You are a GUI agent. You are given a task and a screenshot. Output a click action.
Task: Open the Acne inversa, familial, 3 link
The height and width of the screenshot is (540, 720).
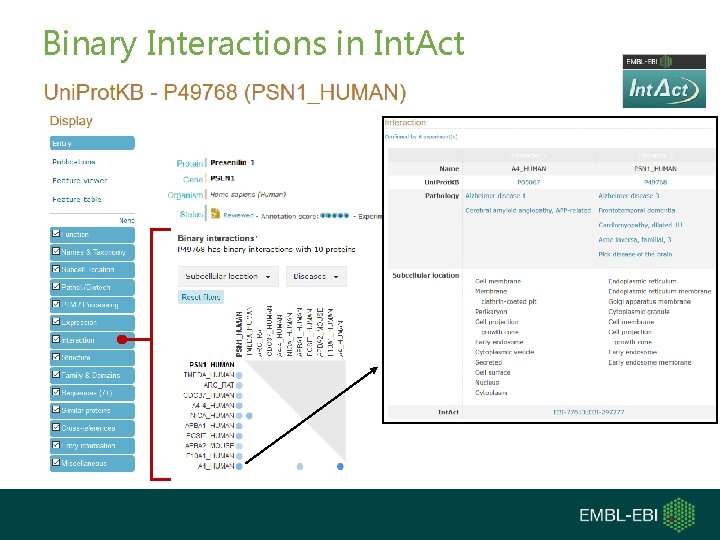635,240
